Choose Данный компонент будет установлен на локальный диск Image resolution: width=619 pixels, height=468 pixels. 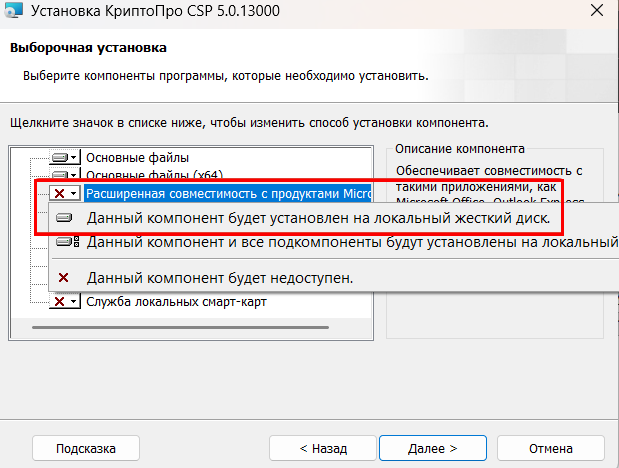pos(318,217)
